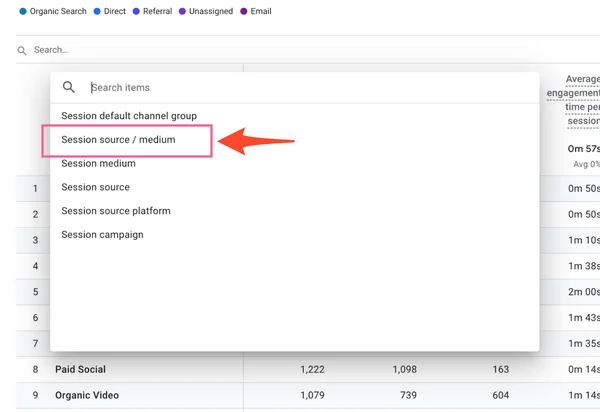The height and width of the screenshot is (412, 600).
Task: Click the 1,079 value for Organic Video
Action: click(x=312, y=396)
